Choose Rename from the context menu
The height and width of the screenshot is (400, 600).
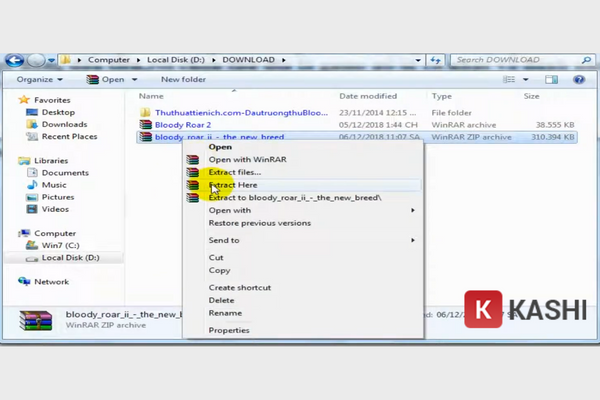tap(225, 313)
